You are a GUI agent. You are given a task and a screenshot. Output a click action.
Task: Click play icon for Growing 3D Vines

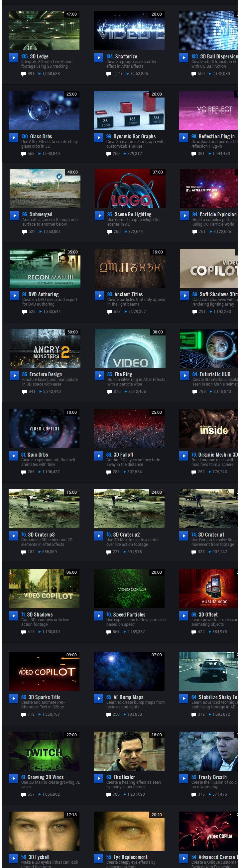tap(13, 778)
